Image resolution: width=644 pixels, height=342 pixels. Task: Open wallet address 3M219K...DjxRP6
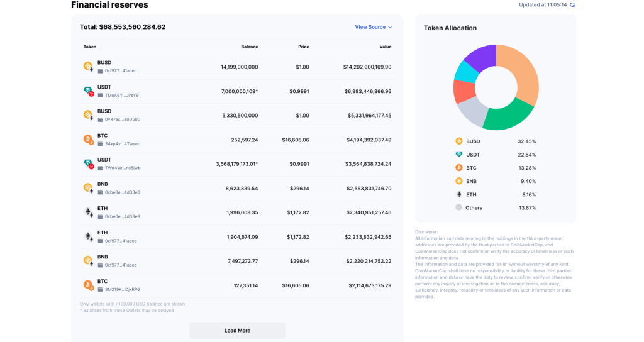click(x=122, y=289)
